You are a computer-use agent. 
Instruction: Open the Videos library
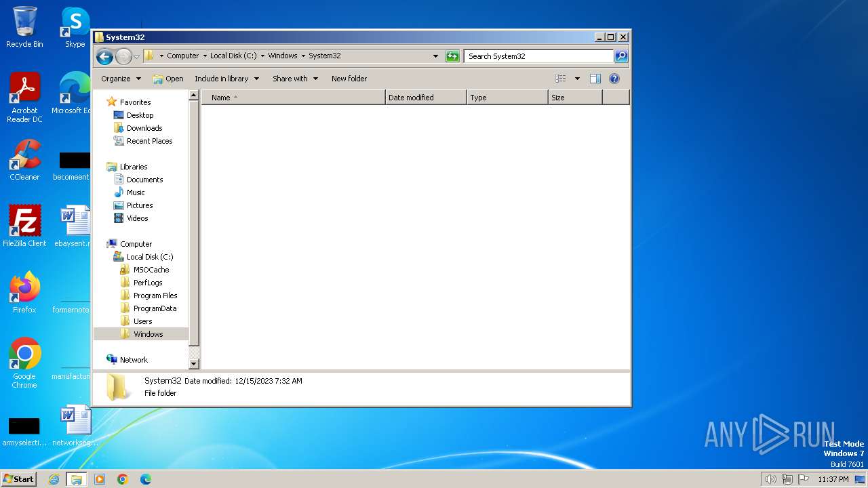pos(137,218)
